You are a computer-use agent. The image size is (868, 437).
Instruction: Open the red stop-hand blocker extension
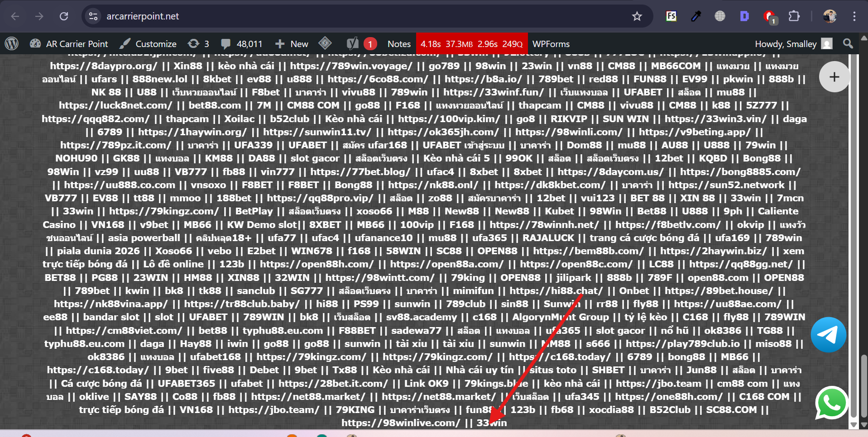(769, 17)
